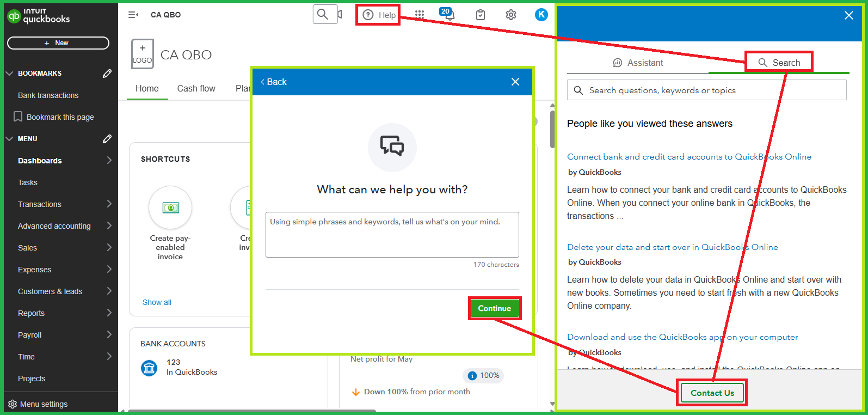Screen dimensions: 868x415
Task: Close the What can we help dialog
Action: (515, 82)
